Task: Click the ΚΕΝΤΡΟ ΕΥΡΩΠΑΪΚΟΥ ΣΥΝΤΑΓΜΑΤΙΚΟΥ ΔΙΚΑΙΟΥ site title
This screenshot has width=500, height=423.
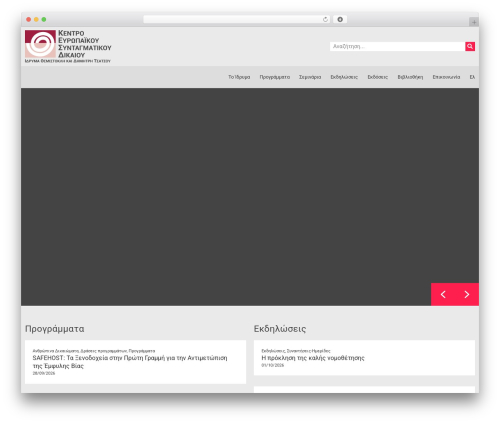Action: 85,44
